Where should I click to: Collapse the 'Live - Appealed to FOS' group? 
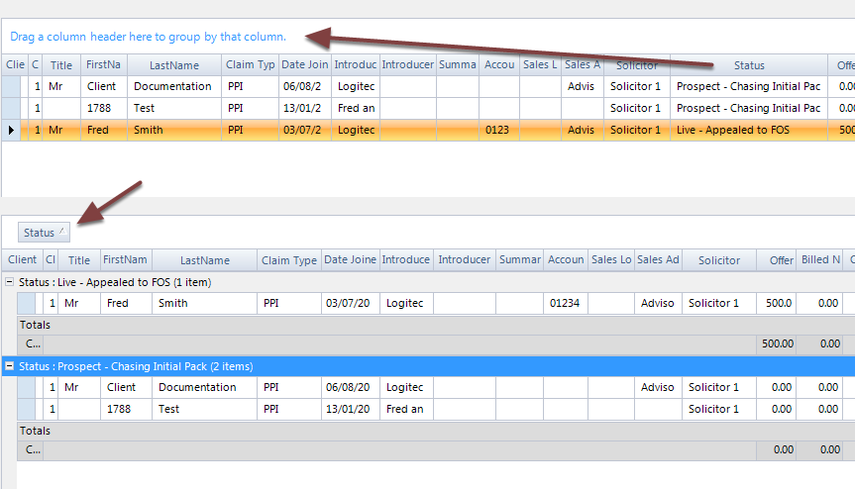[9, 282]
